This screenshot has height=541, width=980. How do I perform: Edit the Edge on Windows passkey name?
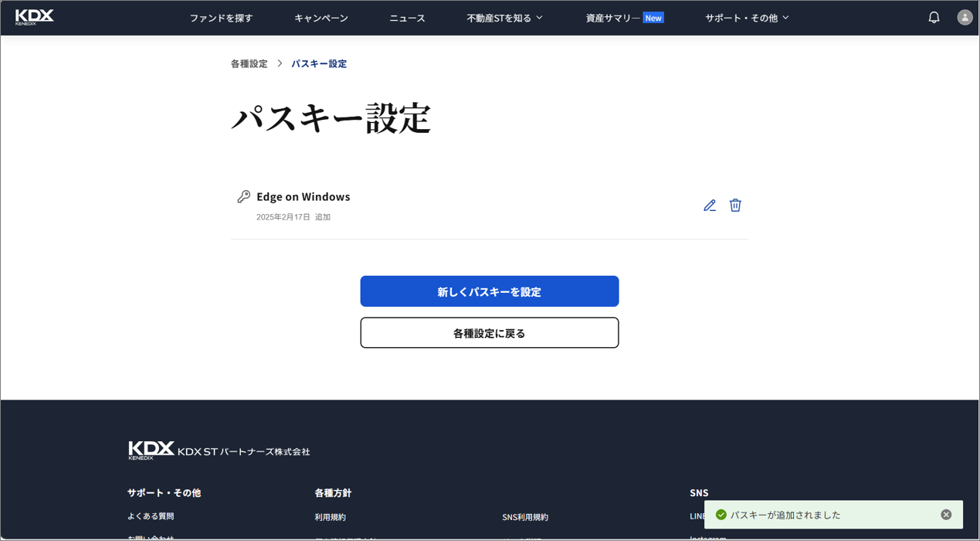[x=710, y=206]
